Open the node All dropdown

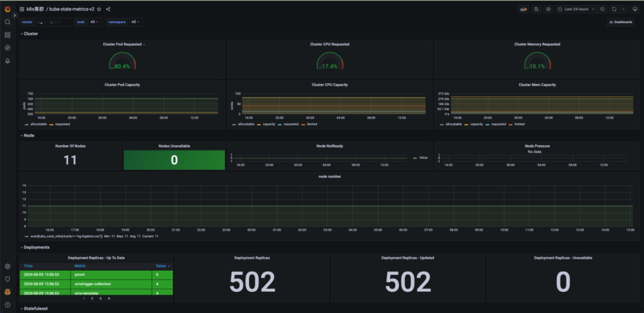[94, 22]
